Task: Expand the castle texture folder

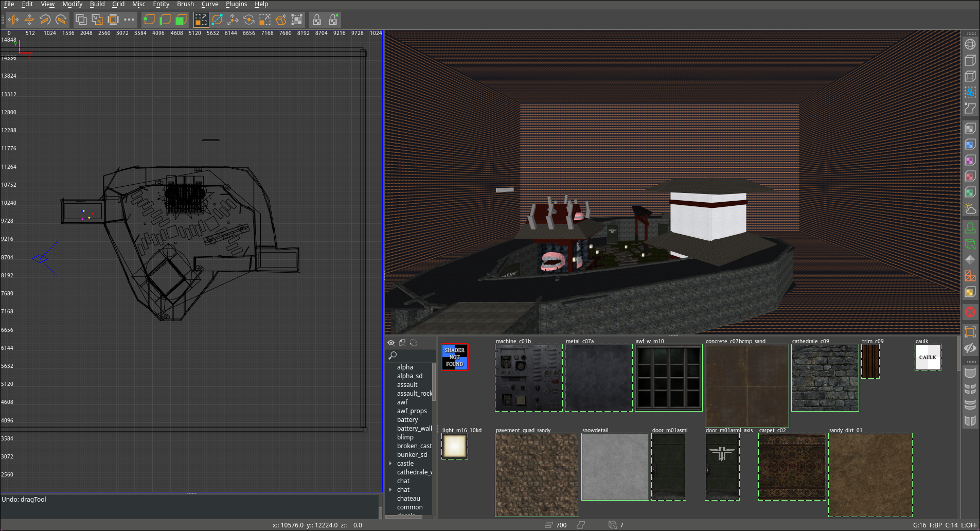Action: coord(390,463)
